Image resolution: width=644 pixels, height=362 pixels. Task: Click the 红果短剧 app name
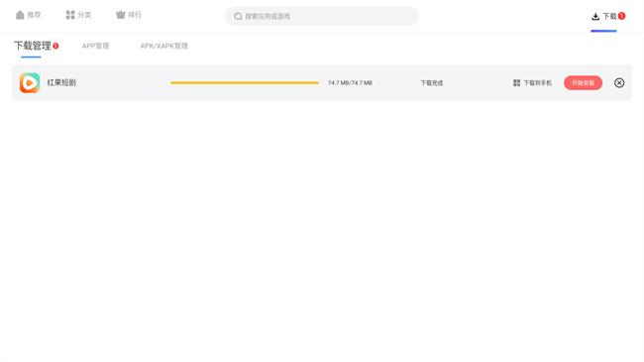pyautogui.click(x=61, y=82)
